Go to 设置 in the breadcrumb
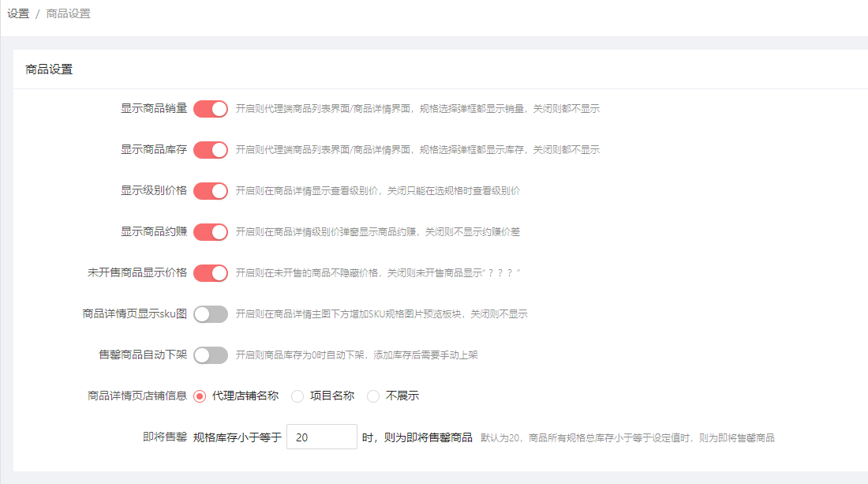 tap(18, 13)
